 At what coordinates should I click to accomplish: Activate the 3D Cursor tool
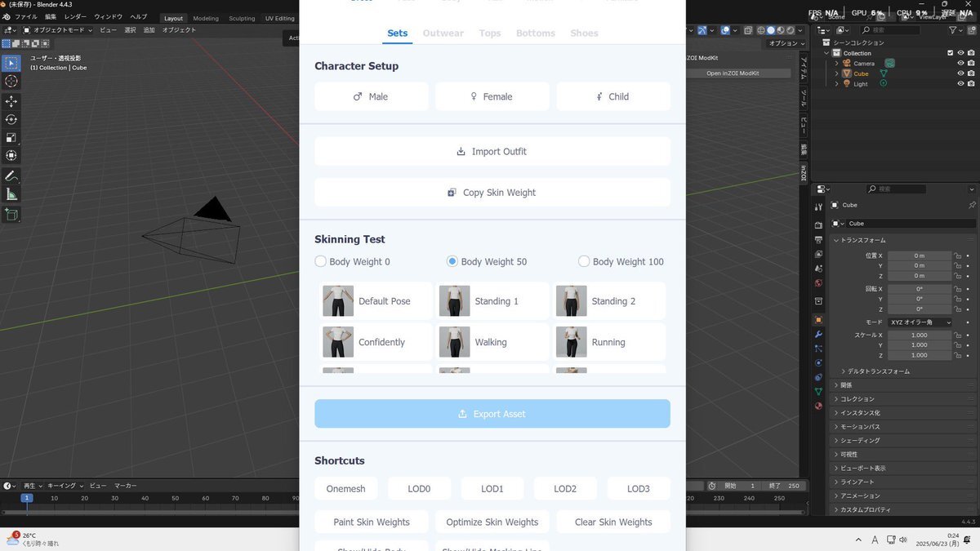point(11,81)
